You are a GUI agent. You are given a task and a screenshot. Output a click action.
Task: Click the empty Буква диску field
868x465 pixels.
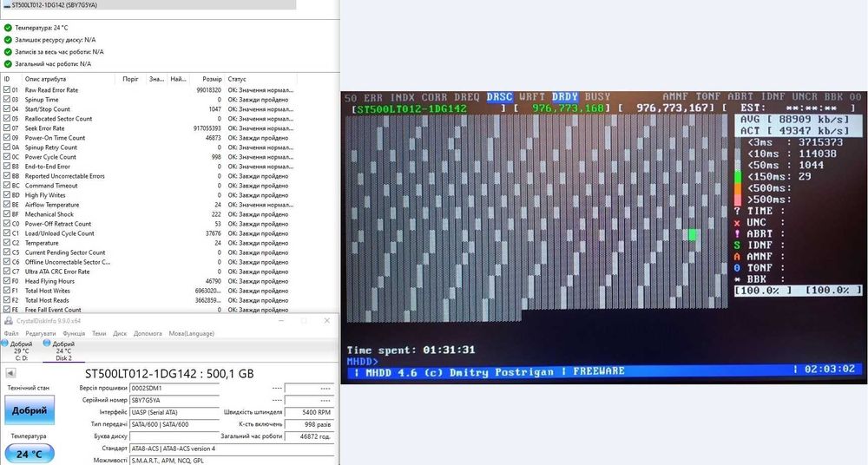click(x=174, y=436)
